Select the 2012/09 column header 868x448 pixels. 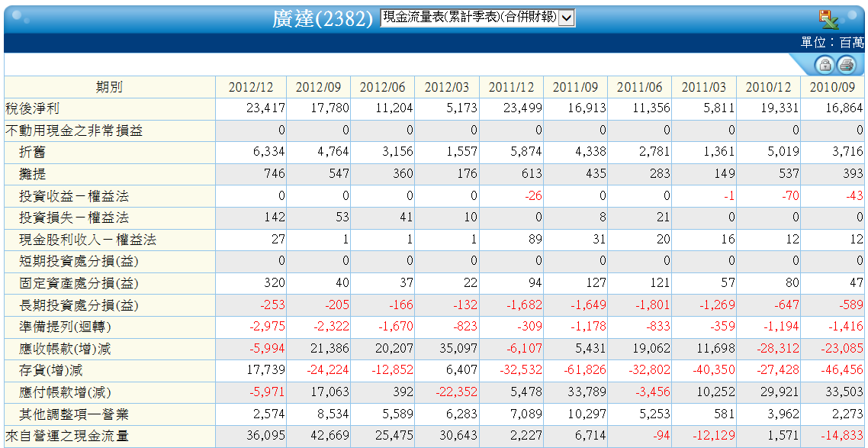click(x=317, y=87)
